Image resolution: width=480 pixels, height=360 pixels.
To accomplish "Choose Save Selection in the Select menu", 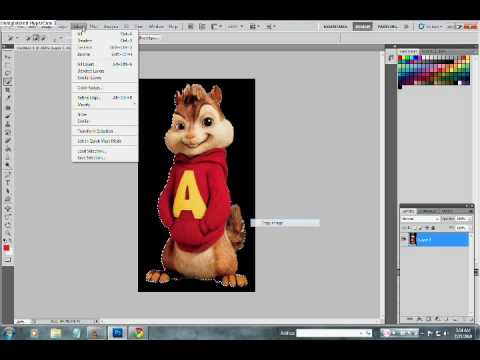I will tap(105, 158).
